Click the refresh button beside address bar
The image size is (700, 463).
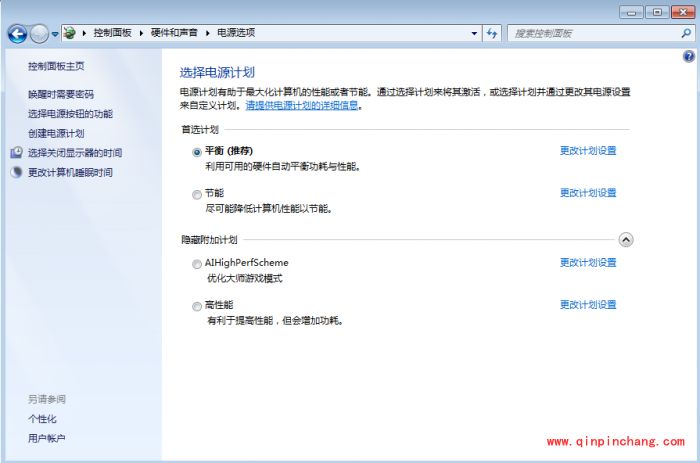click(x=492, y=33)
